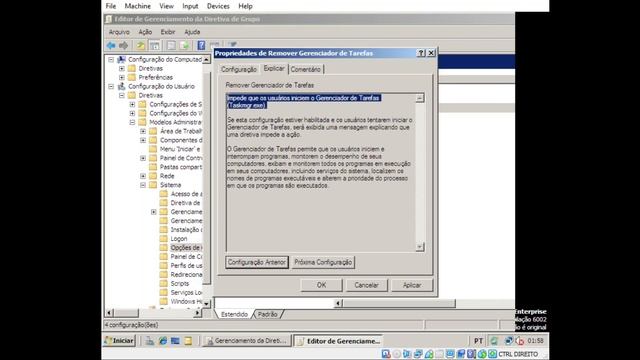Viewport: 640px width, 360px height.
Task: Open the Ajuda menu
Action: click(192, 32)
